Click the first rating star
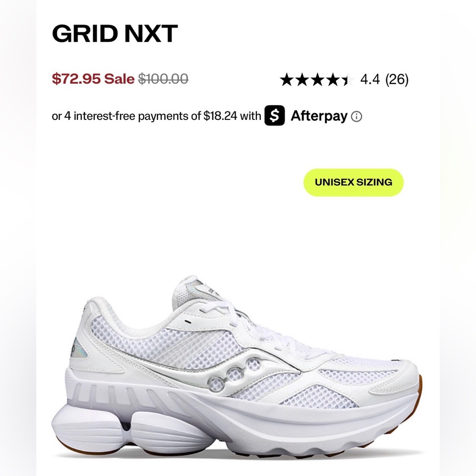476x476 pixels. (287, 79)
